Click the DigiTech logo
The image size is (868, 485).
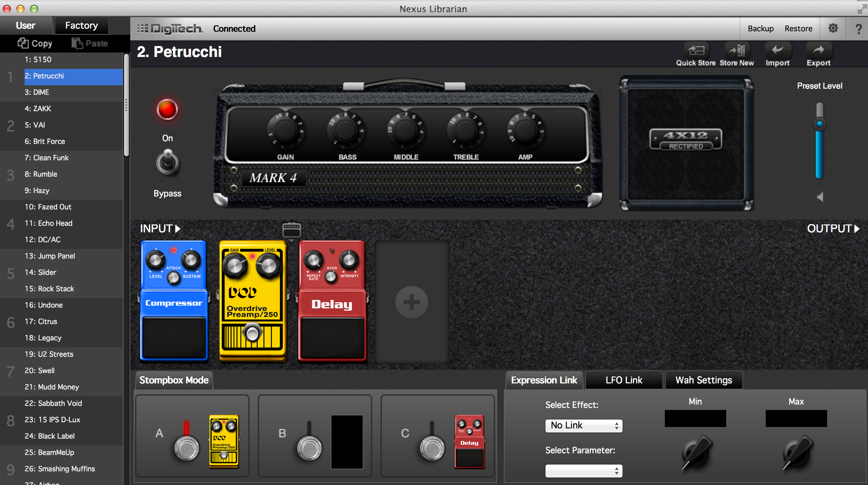point(170,29)
